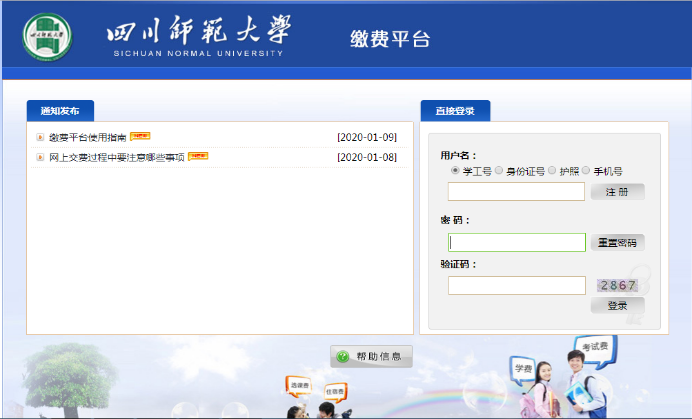Click the 选课费 speech bubble
692x419 pixels.
point(299,385)
